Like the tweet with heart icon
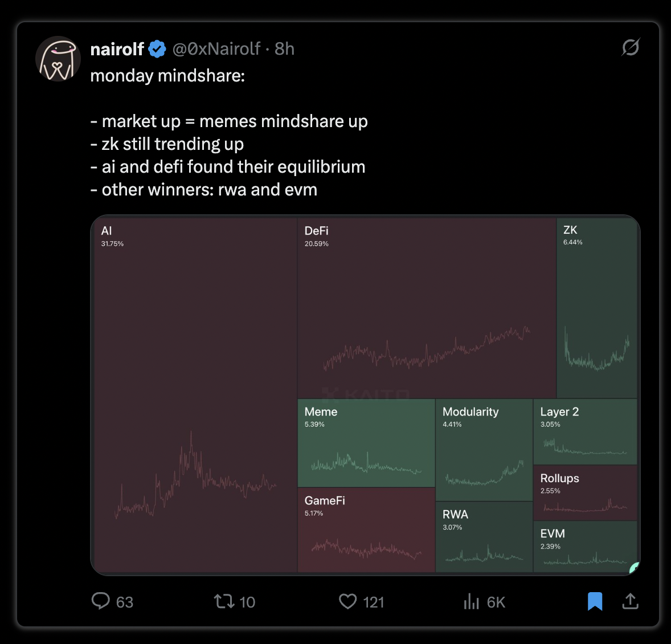The width and height of the screenshot is (671, 644). [x=348, y=601]
